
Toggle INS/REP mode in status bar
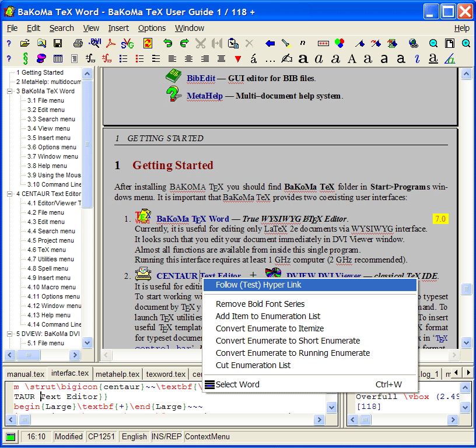point(166,436)
